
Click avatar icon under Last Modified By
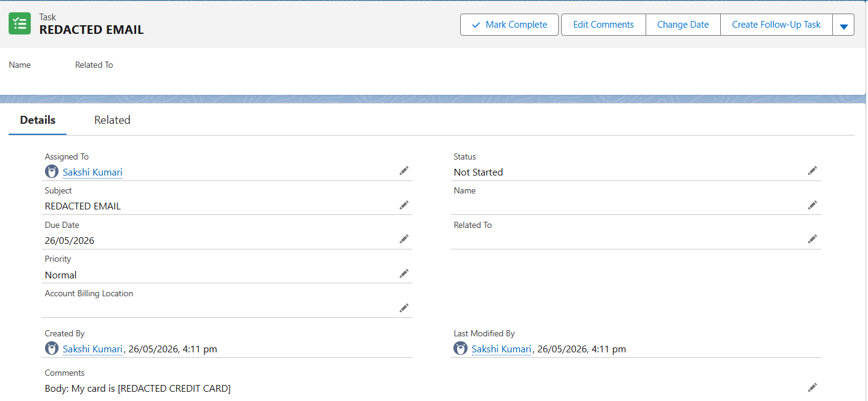[x=460, y=349]
